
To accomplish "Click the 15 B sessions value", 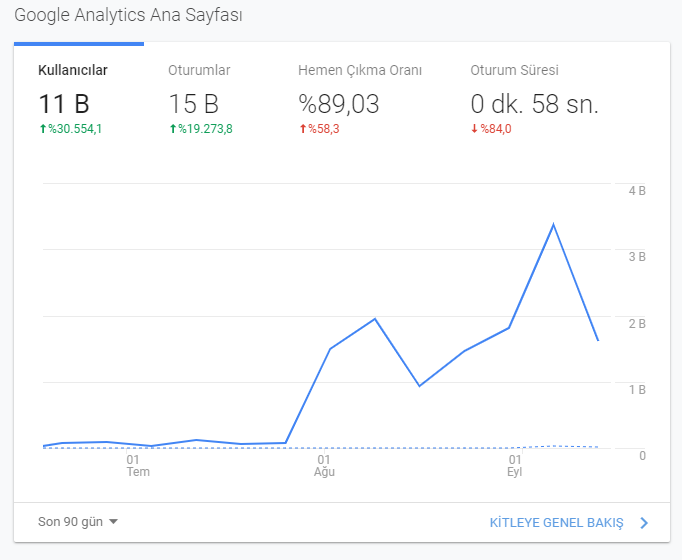I will click(x=194, y=104).
